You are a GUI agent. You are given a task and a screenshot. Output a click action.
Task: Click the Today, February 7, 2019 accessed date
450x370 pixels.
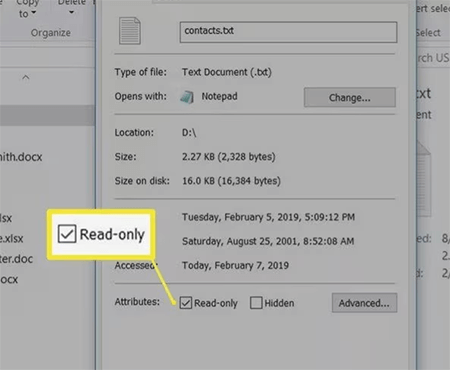235,265
